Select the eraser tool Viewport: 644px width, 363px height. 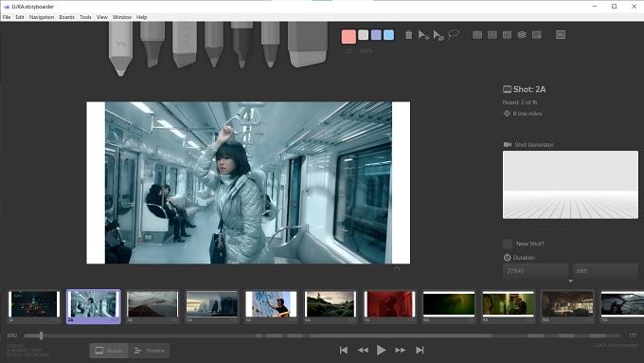308,44
